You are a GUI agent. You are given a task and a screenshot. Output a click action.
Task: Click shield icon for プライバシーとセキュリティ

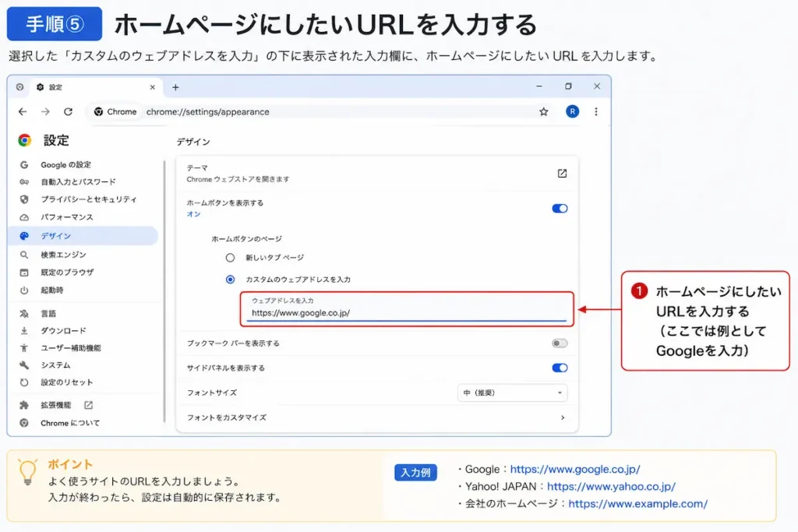(x=24, y=199)
